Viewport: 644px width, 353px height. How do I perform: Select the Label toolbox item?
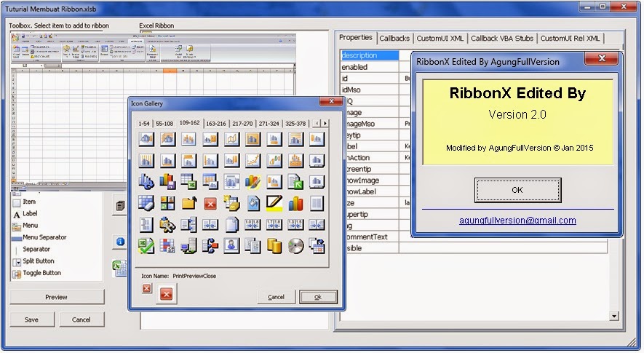pyautogui.click(x=25, y=214)
